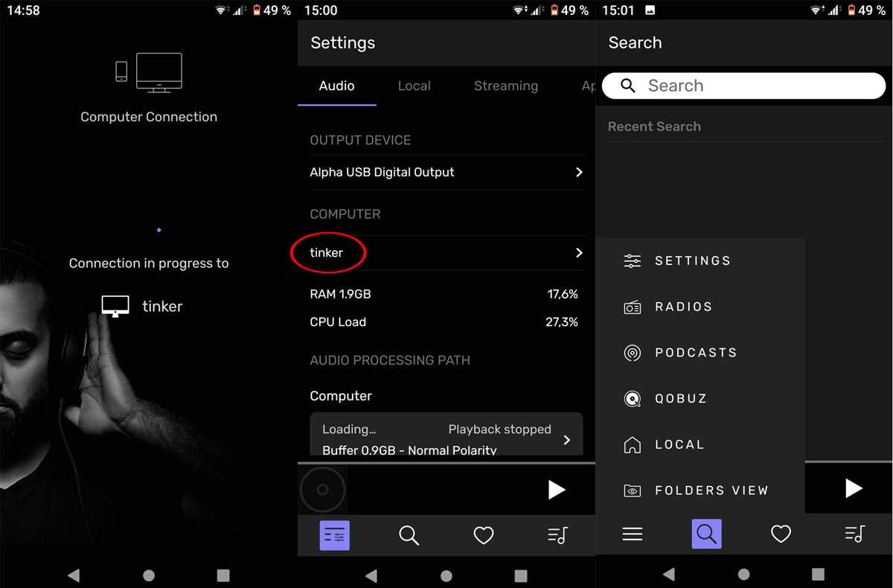Image resolution: width=893 pixels, height=588 pixels.
Task: Choose Settings in the side menu
Action: tap(692, 261)
